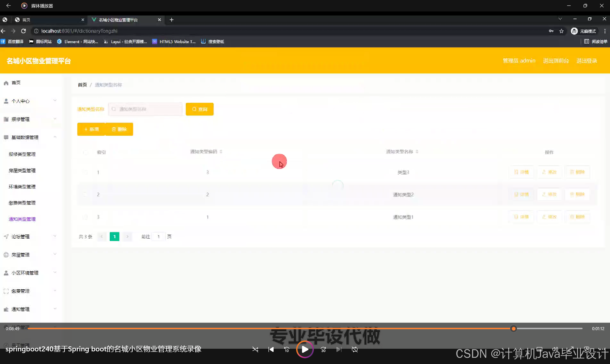610x364 pixels.
Task: Click the media player play button
Action: [305, 349]
